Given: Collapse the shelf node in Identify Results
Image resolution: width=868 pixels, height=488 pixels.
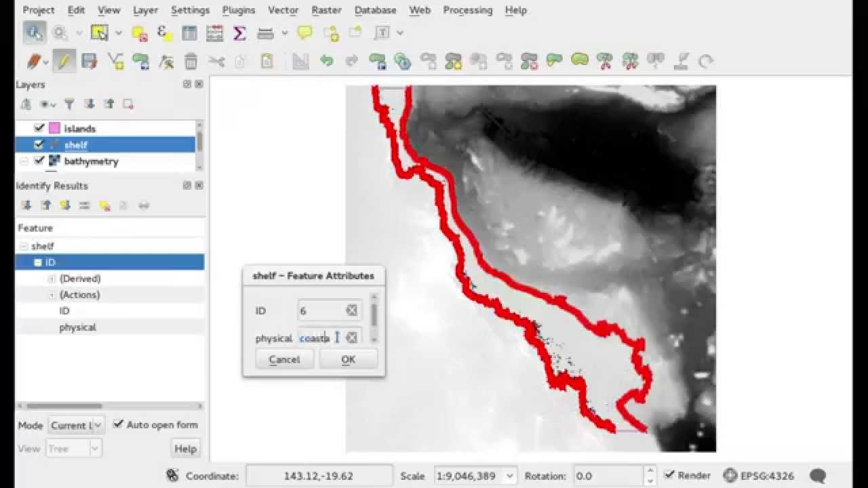Looking at the screenshot, I should [24, 246].
